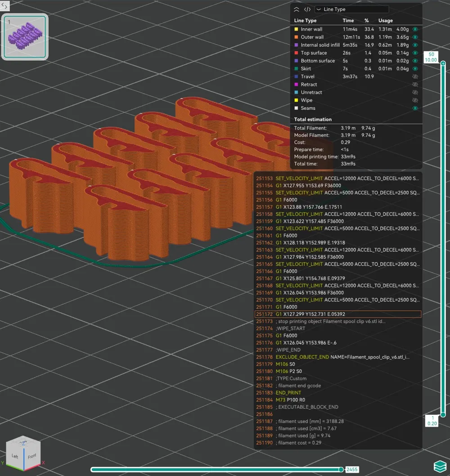Click the Left face of the orientation cube
Viewport: 450px width, 476px height.
[x=15, y=455]
